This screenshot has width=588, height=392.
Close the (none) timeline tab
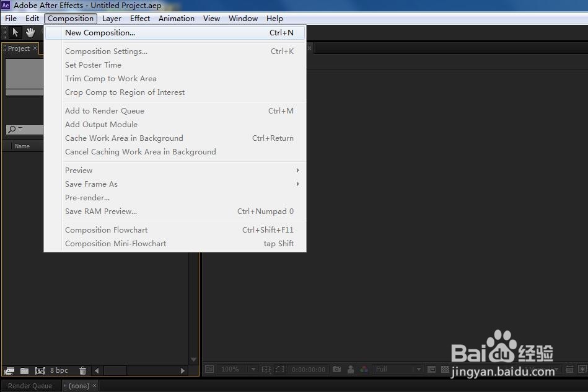click(95, 385)
